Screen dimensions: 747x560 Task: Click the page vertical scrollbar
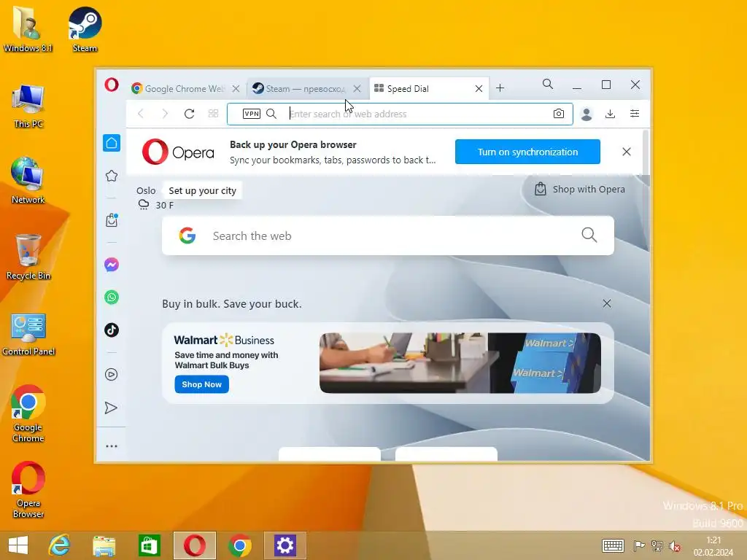pyautogui.click(x=646, y=152)
